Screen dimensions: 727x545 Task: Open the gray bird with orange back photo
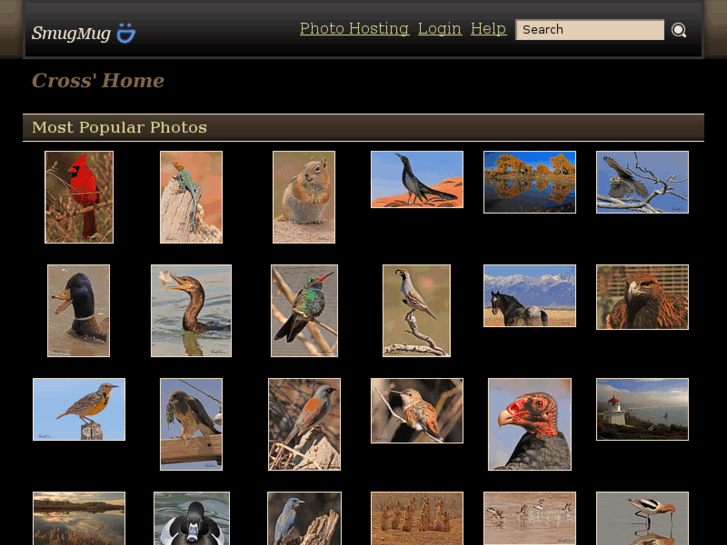pos(304,424)
